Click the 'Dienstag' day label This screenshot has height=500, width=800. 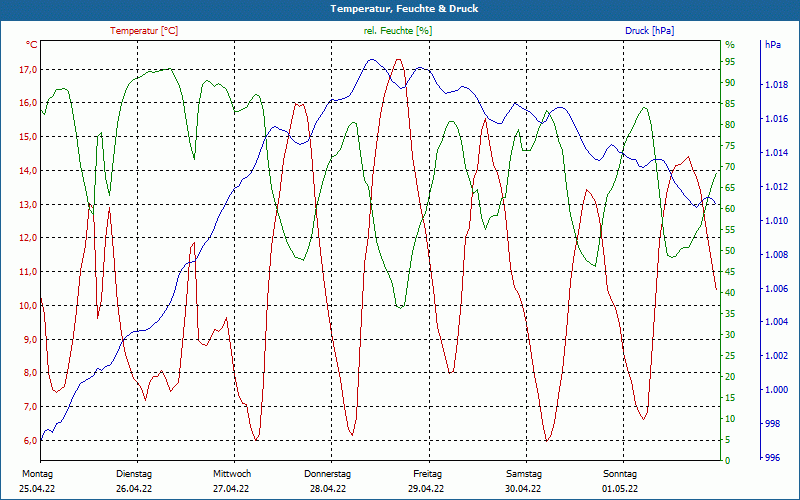(x=134, y=474)
